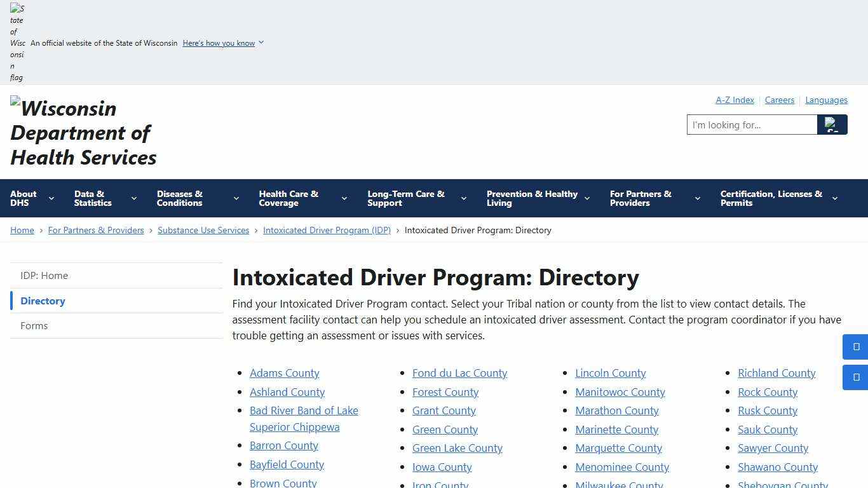Open the Data & Statistics dropdown chevron

tap(133, 198)
